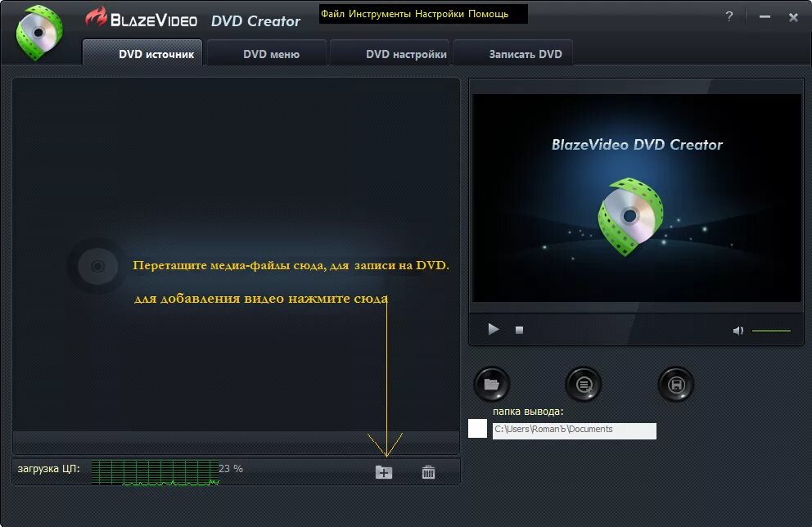The height and width of the screenshot is (527, 812).
Task: Open the DVD настройки tab
Action: coord(390,54)
